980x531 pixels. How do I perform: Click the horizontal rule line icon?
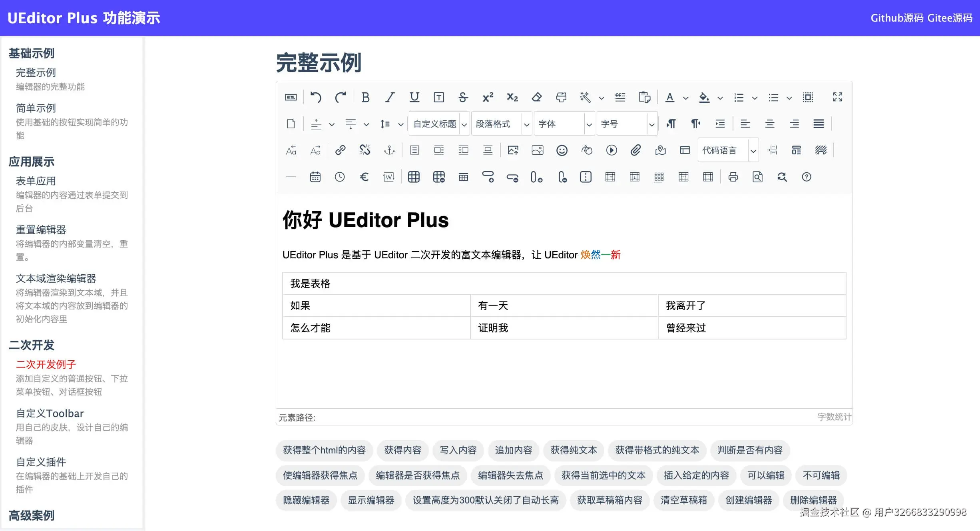click(291, 177)
